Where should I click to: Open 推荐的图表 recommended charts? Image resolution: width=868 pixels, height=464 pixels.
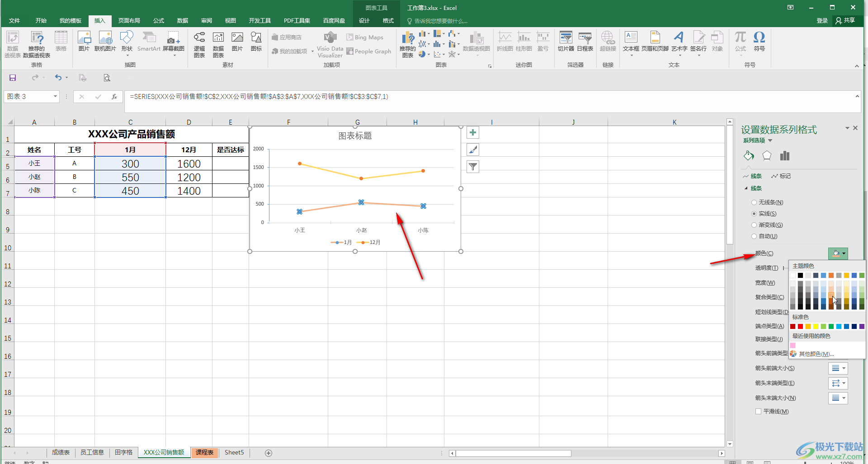point(407,44)
